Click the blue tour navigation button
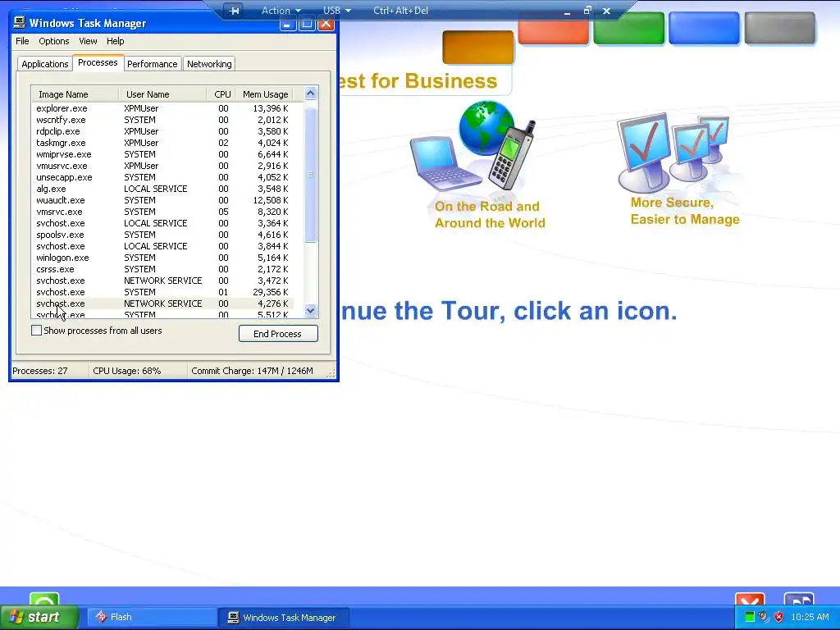The height and width of the screenshot is (630, 840). point(705,28)
